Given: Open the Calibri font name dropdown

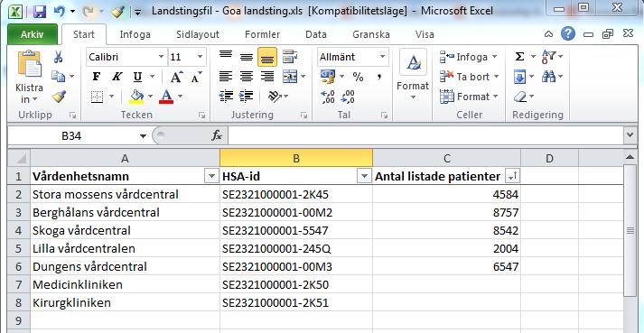Looking at the screenshot, I should [162, 57].
